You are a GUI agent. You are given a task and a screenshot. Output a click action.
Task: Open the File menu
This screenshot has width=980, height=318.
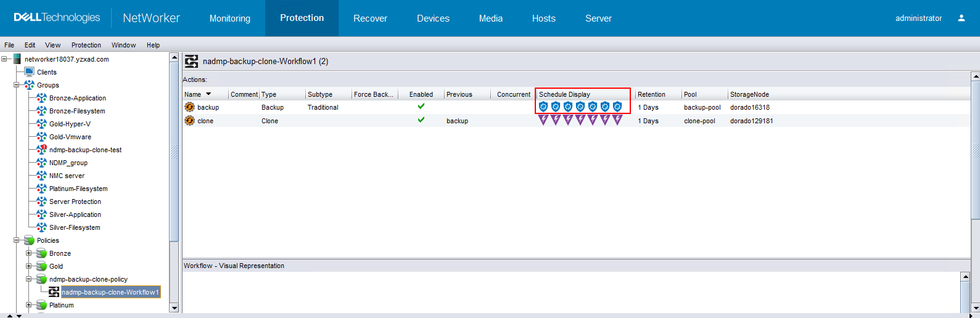(x=9, y=45)
